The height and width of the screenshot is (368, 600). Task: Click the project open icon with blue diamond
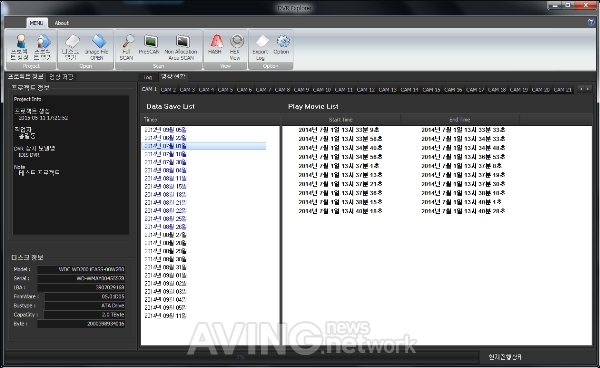click(x=42, y=47)
